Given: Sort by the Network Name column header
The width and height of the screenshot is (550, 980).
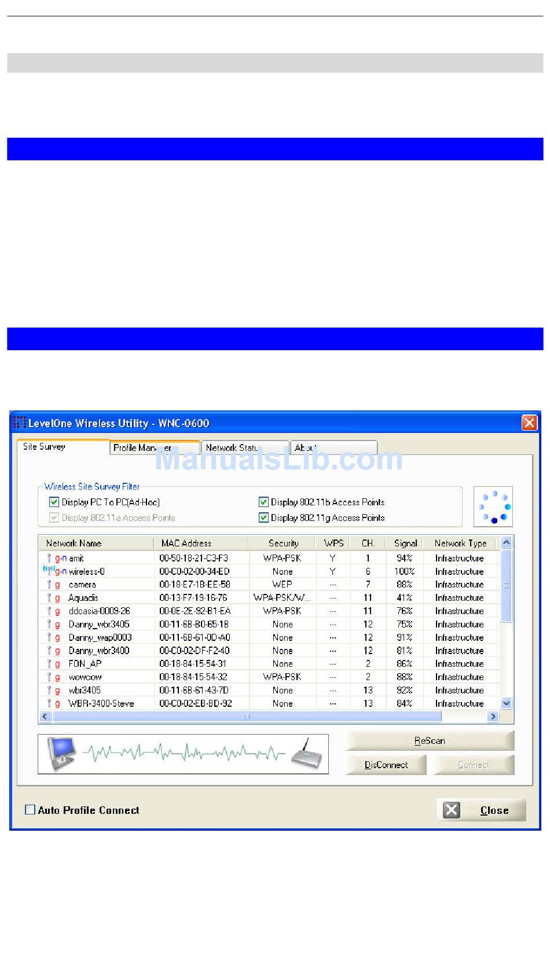Looking at the screenshot, I should point(96,543).
